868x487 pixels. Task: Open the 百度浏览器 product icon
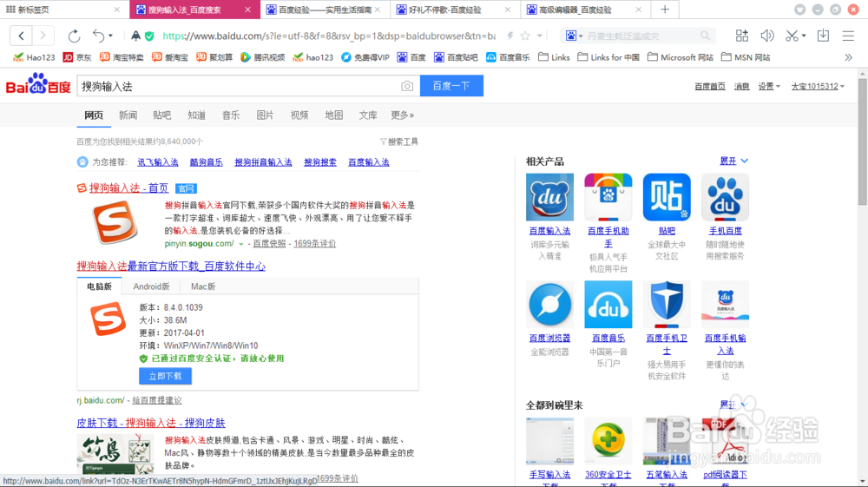549,305
